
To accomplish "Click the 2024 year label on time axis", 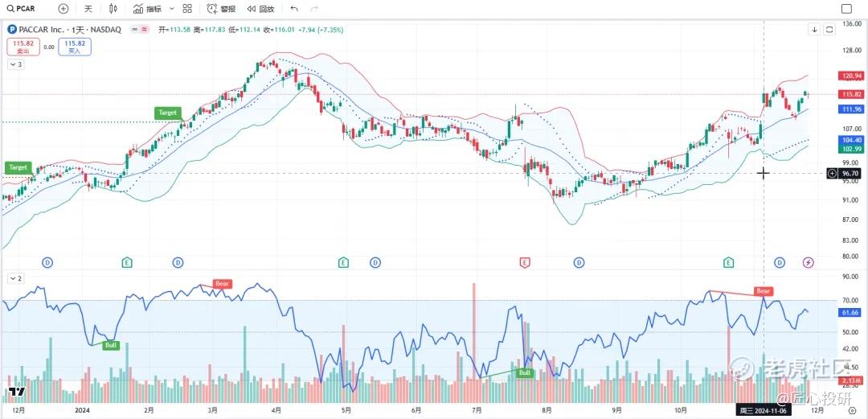I will coord(82,411).
